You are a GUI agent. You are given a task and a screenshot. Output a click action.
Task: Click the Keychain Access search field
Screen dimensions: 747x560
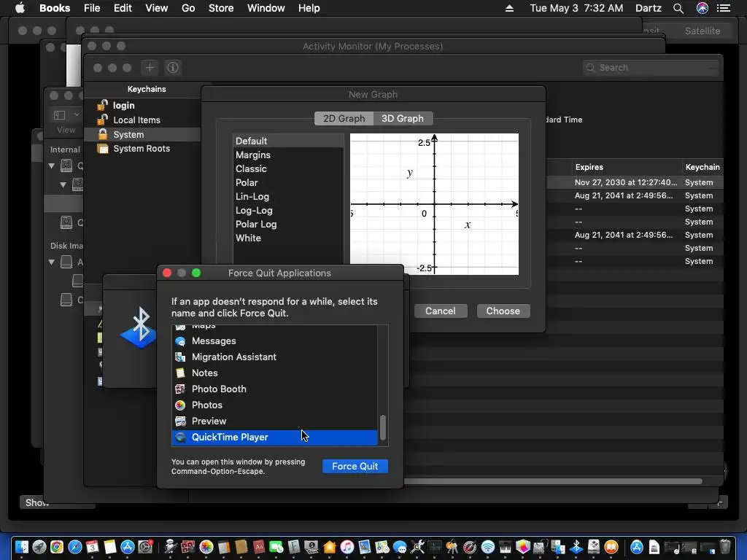point(650,68)
